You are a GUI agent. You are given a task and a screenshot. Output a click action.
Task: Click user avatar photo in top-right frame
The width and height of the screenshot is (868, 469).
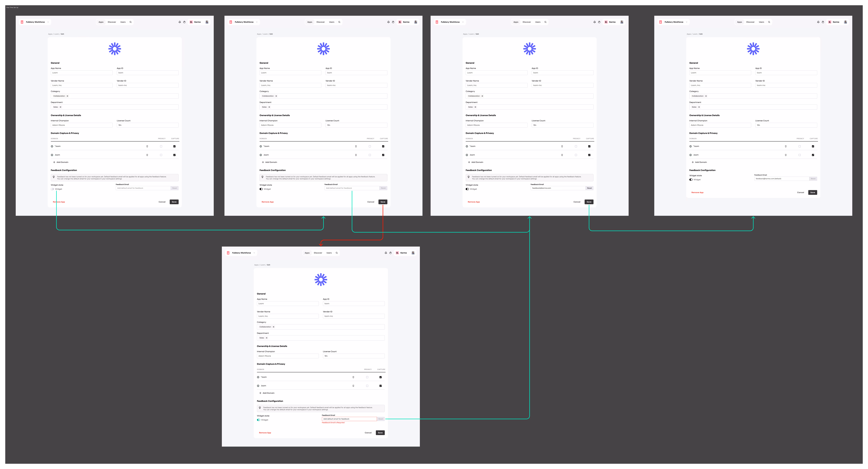tap(845, 22)
